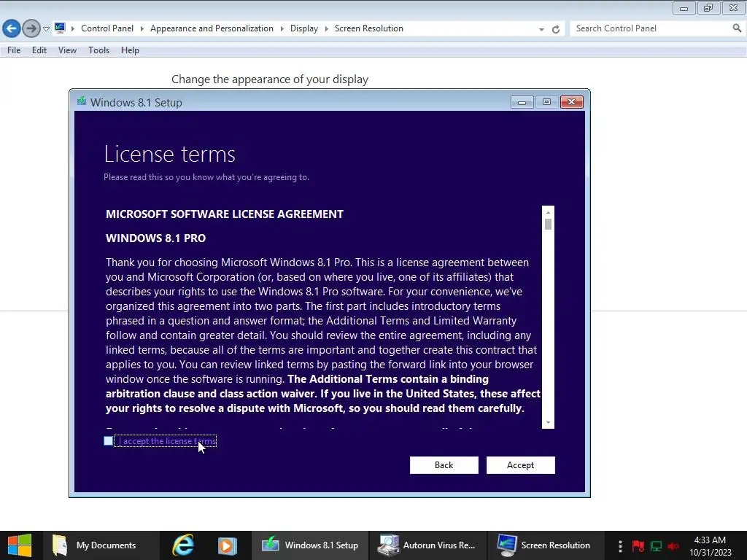Viewport: 747px width, 560px height.
Task: Open the media player taskbar icon
Action: click(228, 545)
